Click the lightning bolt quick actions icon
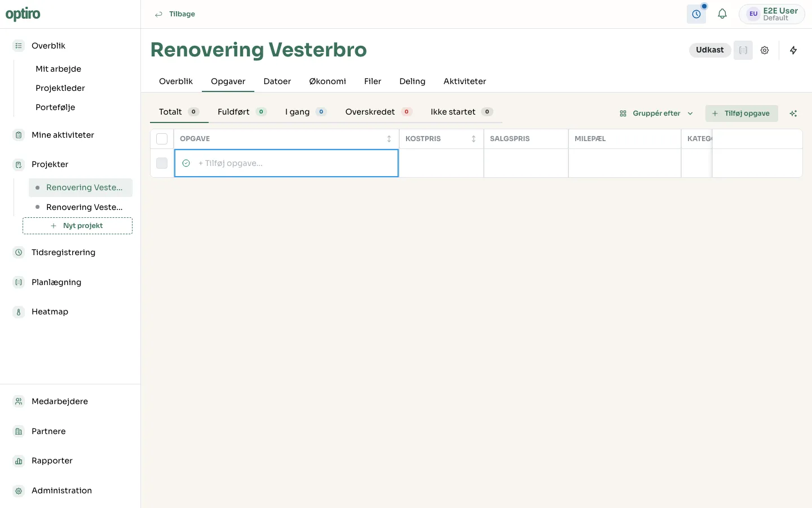The width and height of the screenshot is (812, 508). tap(793, 50)
